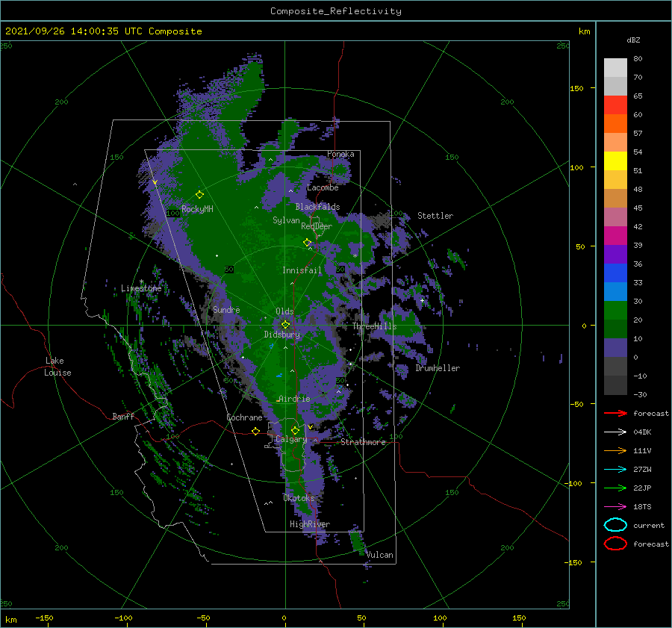Click the RedDeer city label
The image size is (672, 628).
tap(317, 226)
